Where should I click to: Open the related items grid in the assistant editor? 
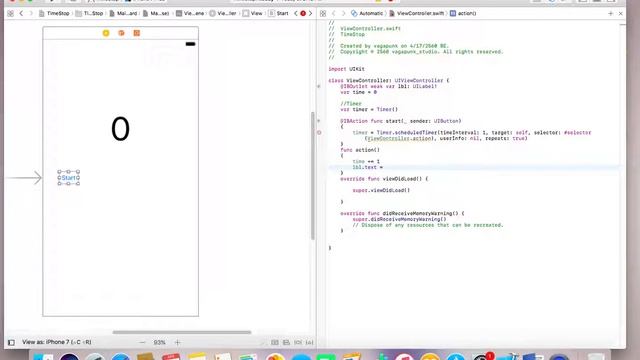pyautogui.click(x=323, y=13)
